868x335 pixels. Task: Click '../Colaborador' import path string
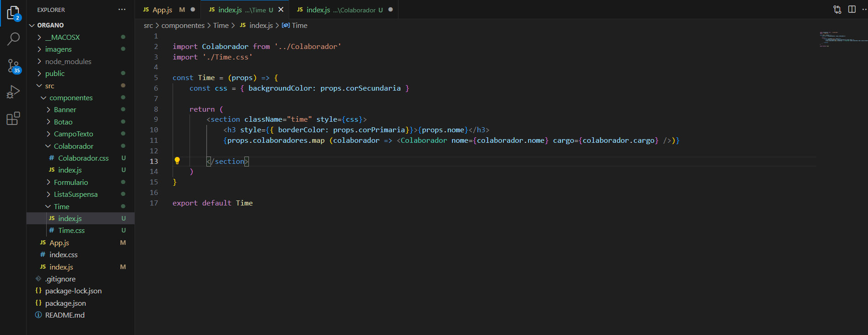click(x=307, y=47)
